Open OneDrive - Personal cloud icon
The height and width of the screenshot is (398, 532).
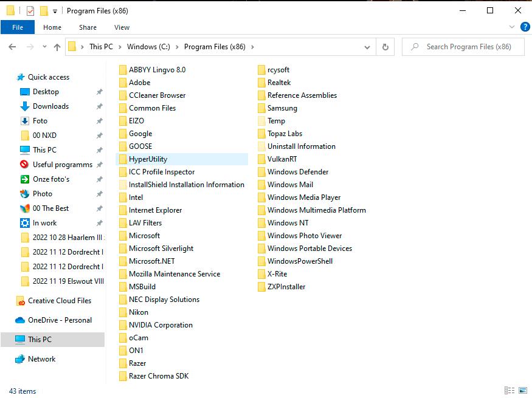click(x=20, y=320)
